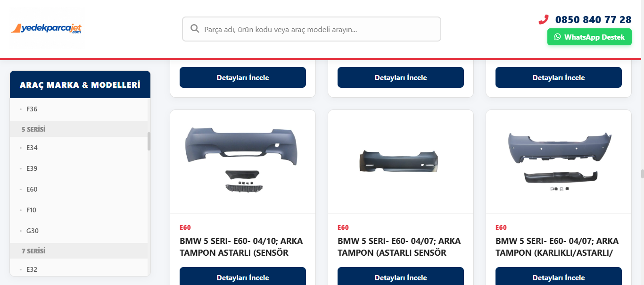
Task: Click the WhatsApp icon on the green button
Action: click(557, 36)
